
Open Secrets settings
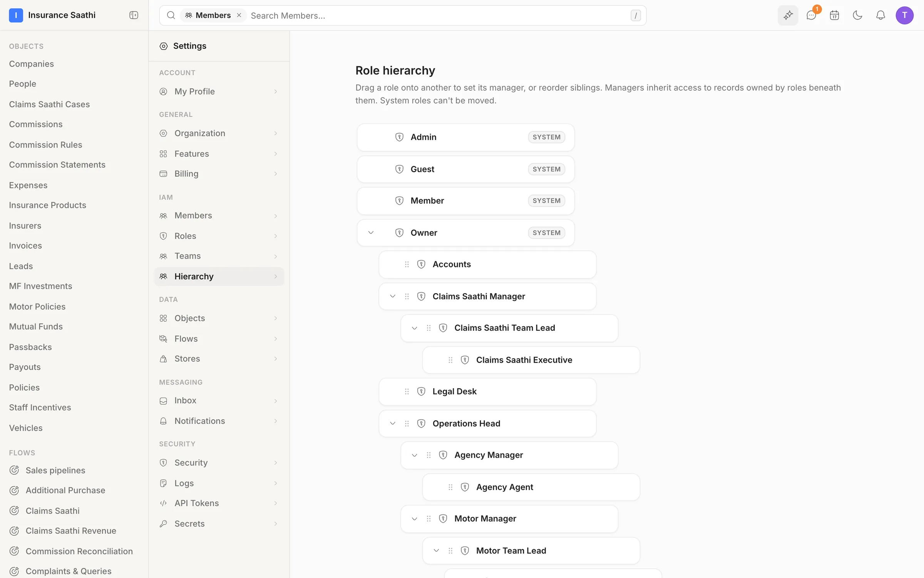point(219,523)
